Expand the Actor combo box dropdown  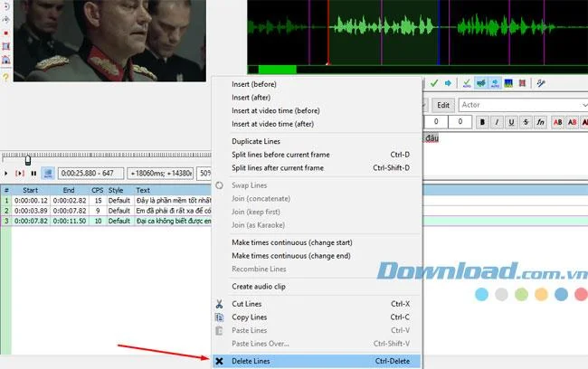coord(583,105)
